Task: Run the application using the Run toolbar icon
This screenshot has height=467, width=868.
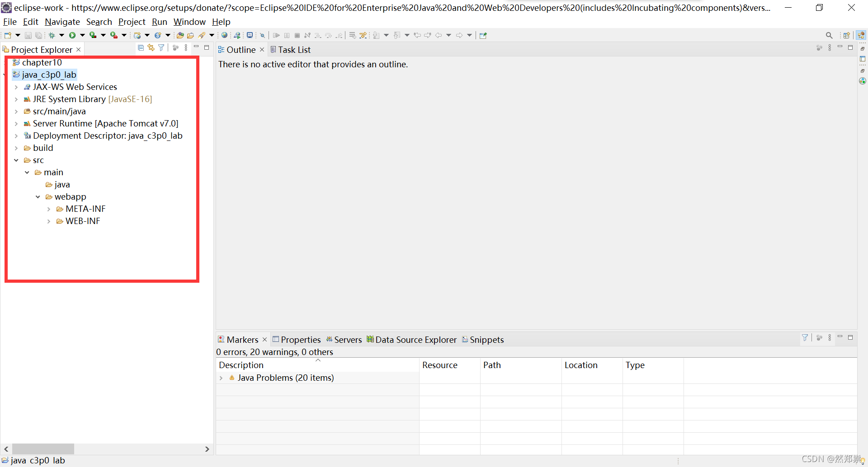Action: pos(73,35)
